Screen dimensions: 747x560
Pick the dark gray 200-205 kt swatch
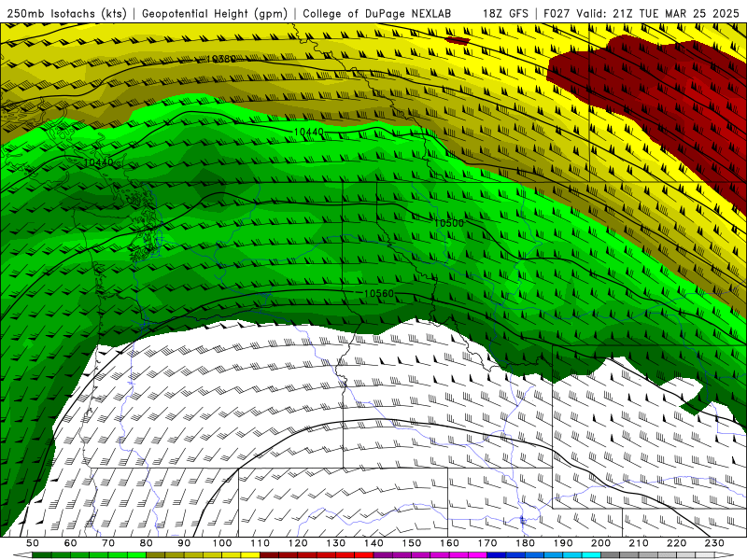pyautogui.click(x=611, y=554)
